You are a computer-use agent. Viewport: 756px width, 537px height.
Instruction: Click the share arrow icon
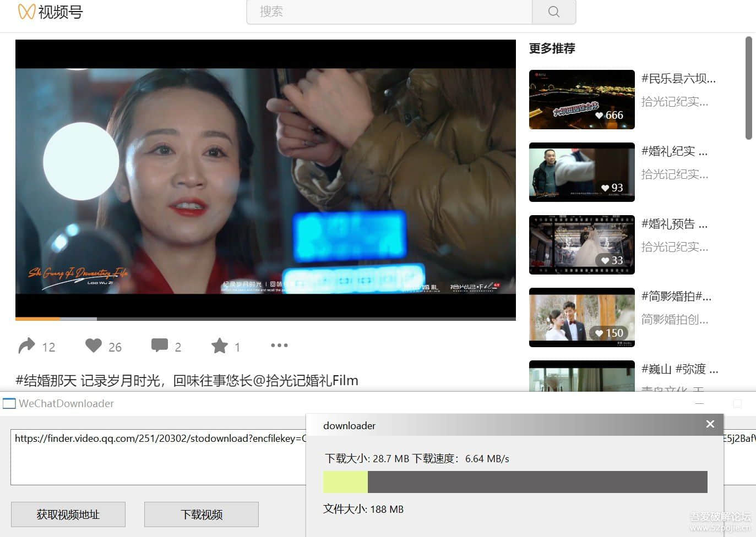pyautogui.click(x=26, y=346)
